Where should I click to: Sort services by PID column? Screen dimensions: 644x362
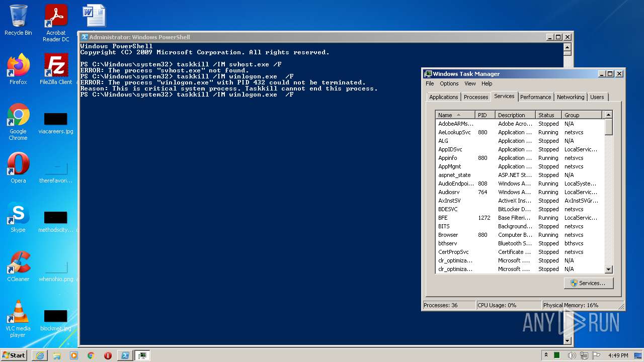pos(485,115)
